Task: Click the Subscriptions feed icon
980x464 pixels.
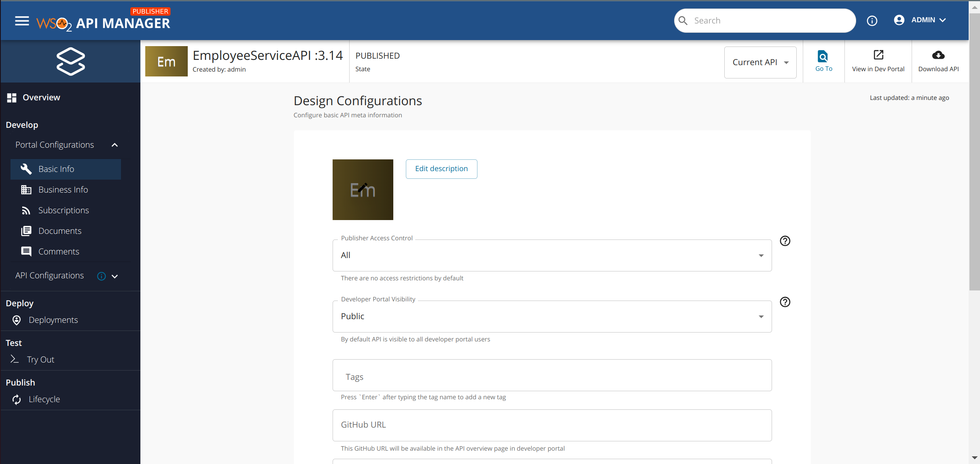Action: pyautogui.click(x=26, y=210)
